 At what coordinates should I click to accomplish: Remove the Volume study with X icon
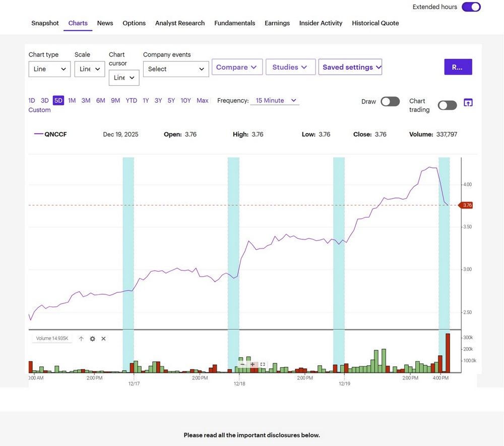point(103,339)
